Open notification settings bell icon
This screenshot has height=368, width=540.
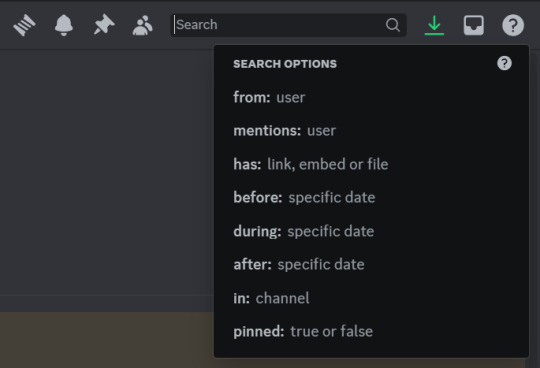(x=64, y=25)
